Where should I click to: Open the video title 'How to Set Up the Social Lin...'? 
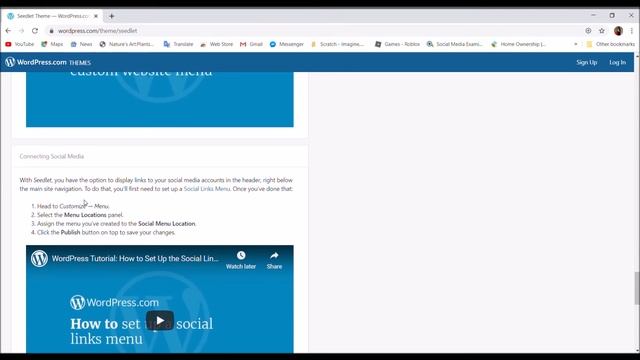point(135,258)
